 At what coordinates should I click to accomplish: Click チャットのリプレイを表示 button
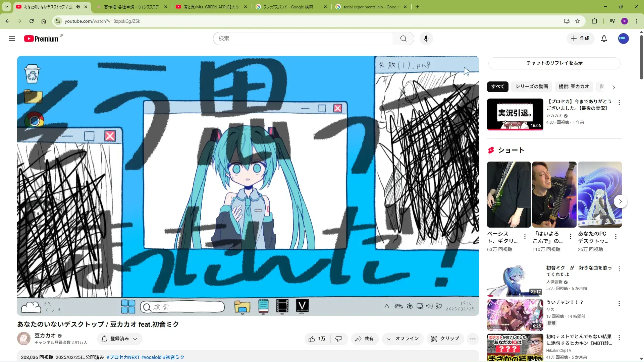(554, 63)
